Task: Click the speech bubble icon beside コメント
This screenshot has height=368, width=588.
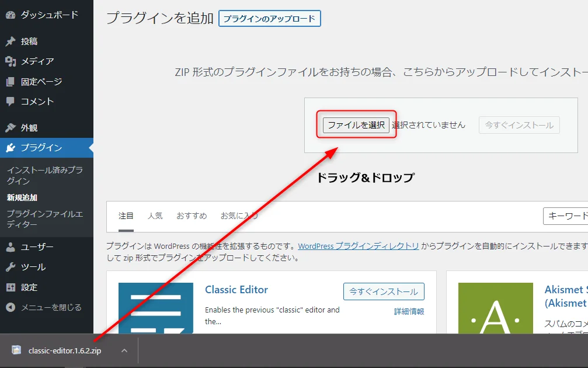Action: pyautogui.click(x=11, y=101)
